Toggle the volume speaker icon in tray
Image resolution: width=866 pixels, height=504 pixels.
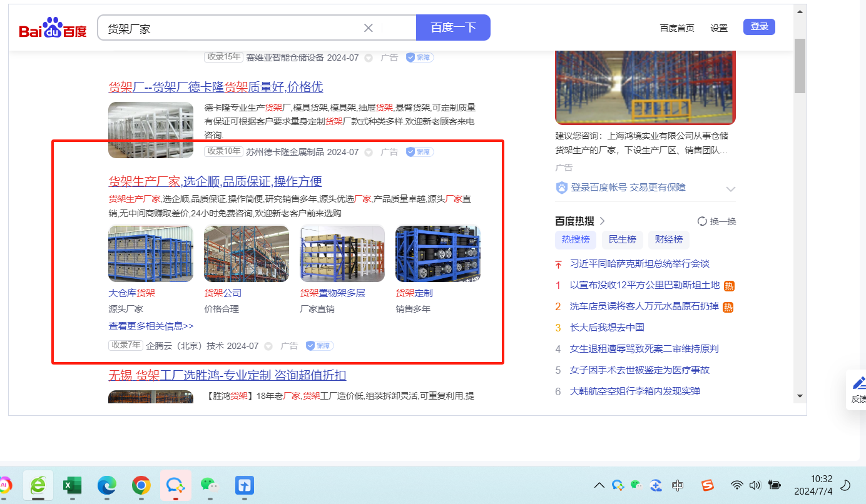tap(755, 485)
